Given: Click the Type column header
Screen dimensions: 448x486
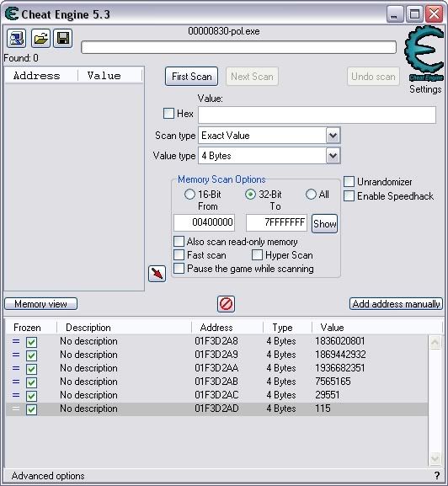Looking at the screenshot, I should point(287,328).
